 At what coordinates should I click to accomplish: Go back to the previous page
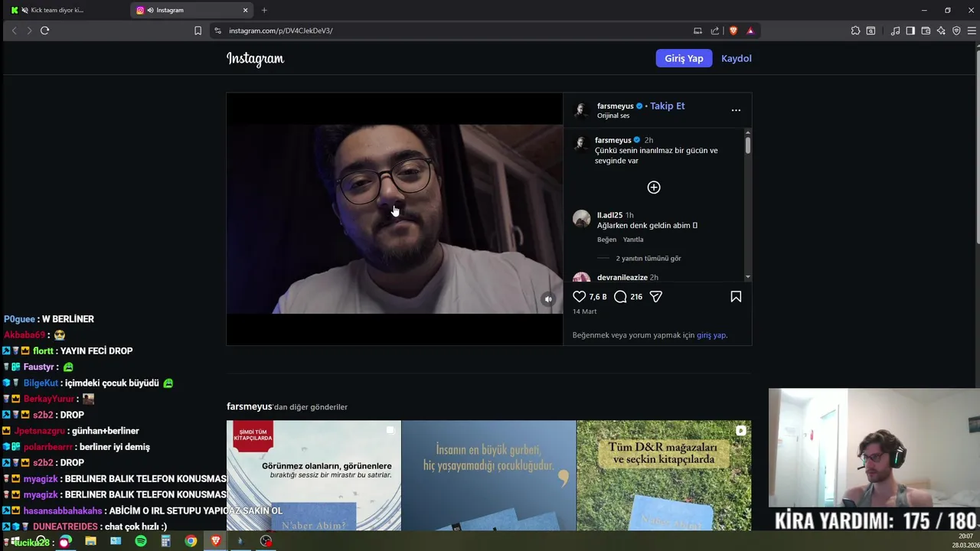tap(14, 31)
